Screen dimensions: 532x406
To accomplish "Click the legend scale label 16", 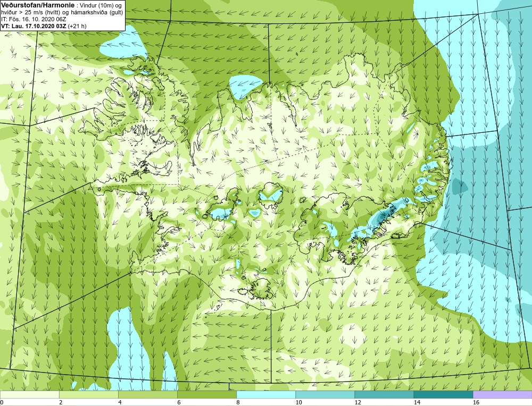I will pos(476,402).
